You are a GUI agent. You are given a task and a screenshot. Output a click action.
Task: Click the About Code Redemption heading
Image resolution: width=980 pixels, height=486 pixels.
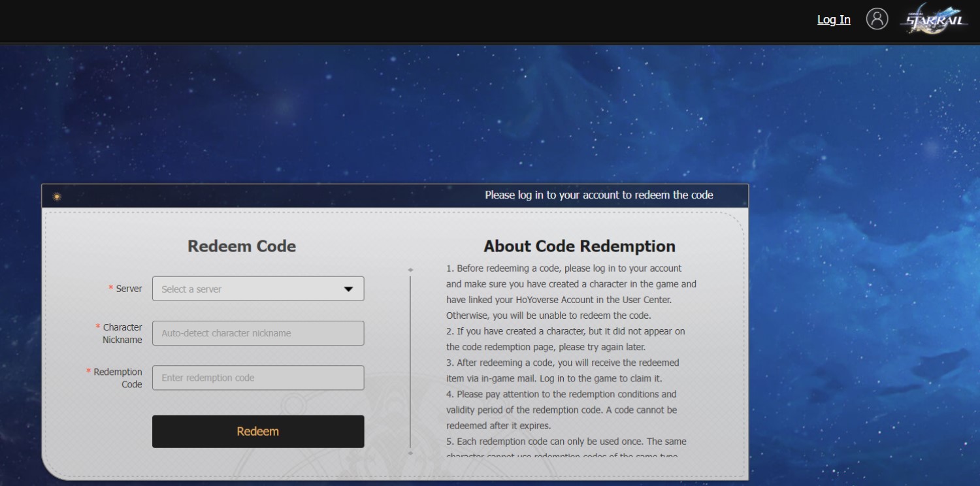pyautogui.click(x=580, y=246)
